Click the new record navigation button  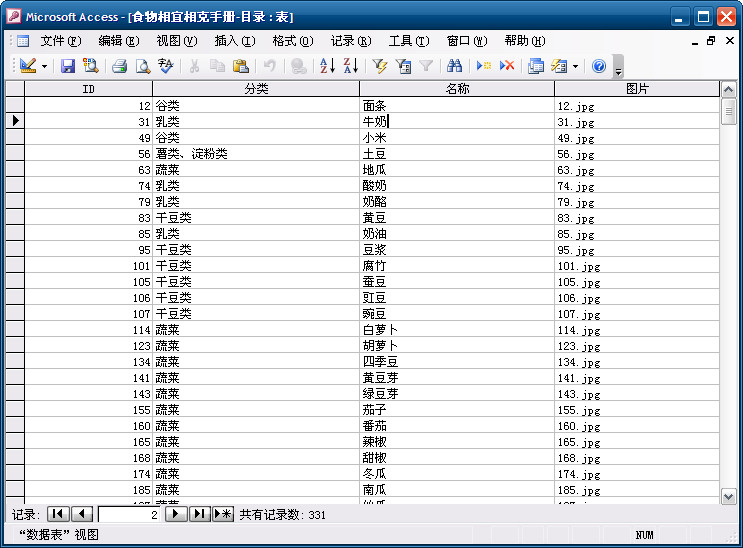pos(223,514)
